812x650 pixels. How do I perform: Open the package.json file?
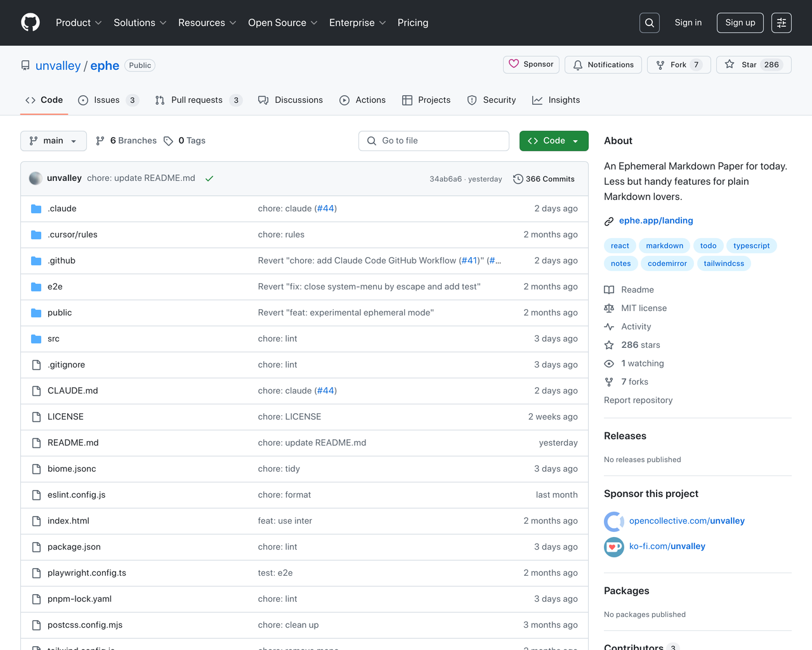[74, 547]
